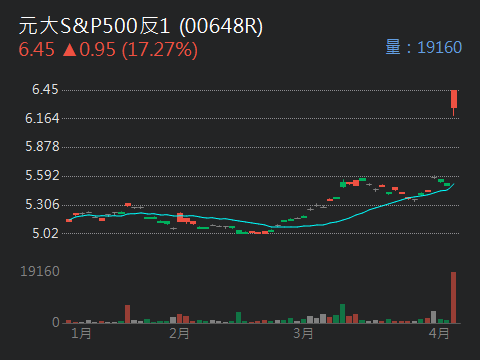Click the 6.164 price axis label

[42, 118]
